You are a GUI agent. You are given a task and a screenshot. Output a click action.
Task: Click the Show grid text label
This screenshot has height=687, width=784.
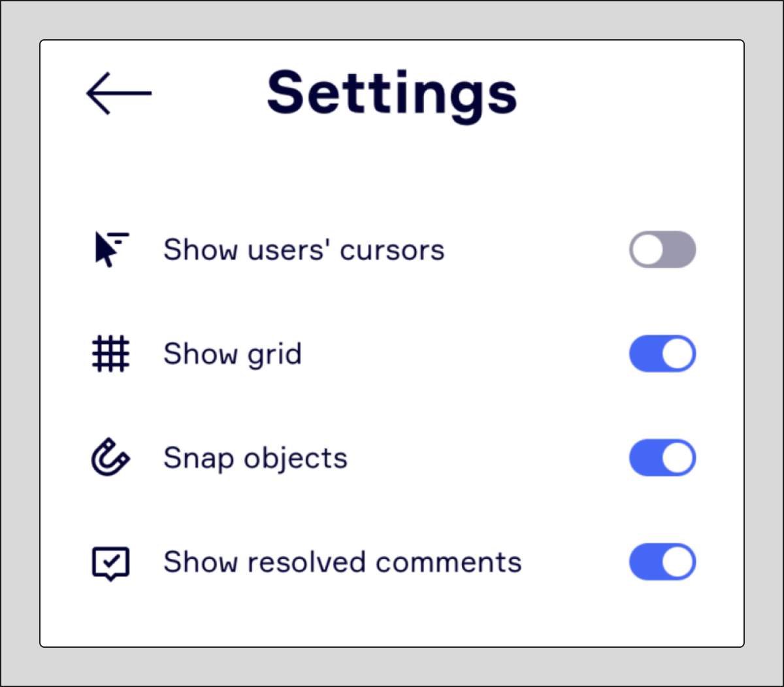(233, 354)
